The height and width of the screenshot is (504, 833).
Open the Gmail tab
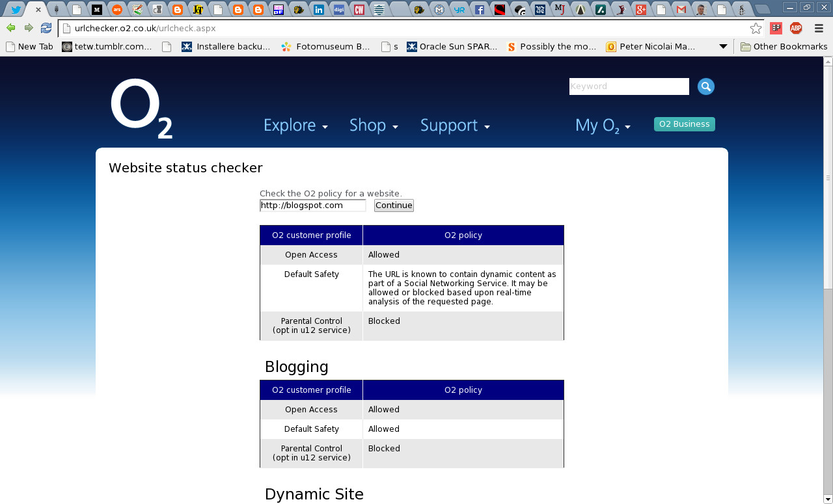click(681, 10)
